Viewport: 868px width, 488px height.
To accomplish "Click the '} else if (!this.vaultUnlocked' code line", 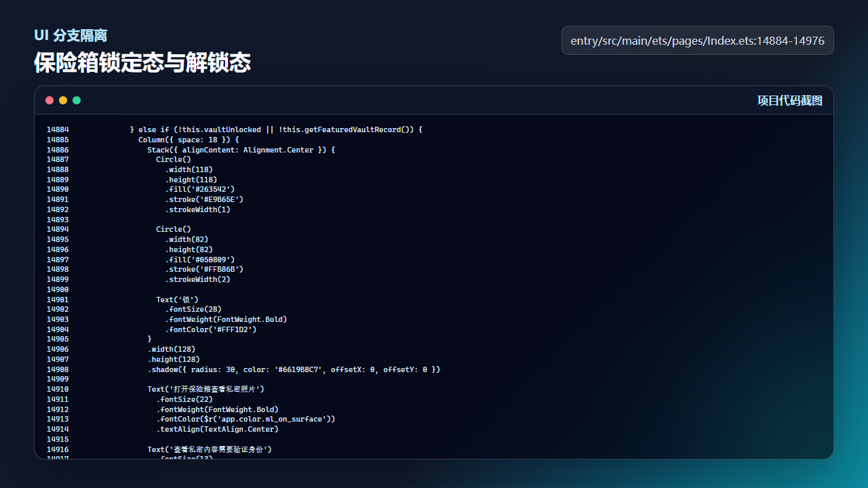I will point(276,129).
